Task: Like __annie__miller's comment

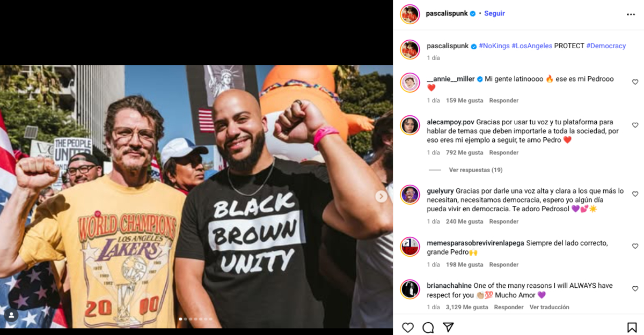Action: click(635, 82)
